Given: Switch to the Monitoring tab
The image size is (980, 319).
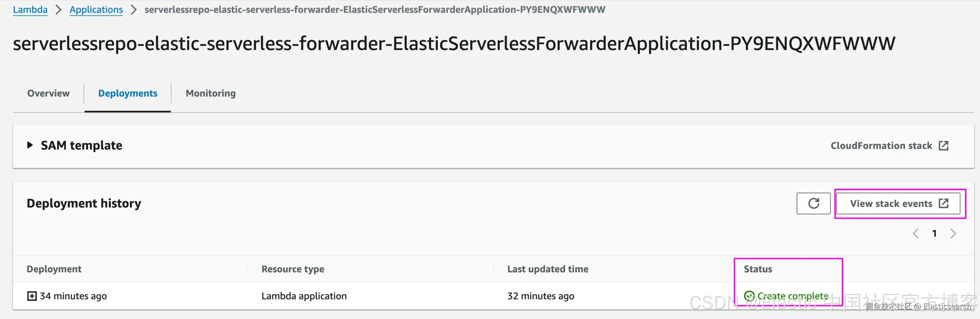Looking at the screenshot, I should [210, 93].
